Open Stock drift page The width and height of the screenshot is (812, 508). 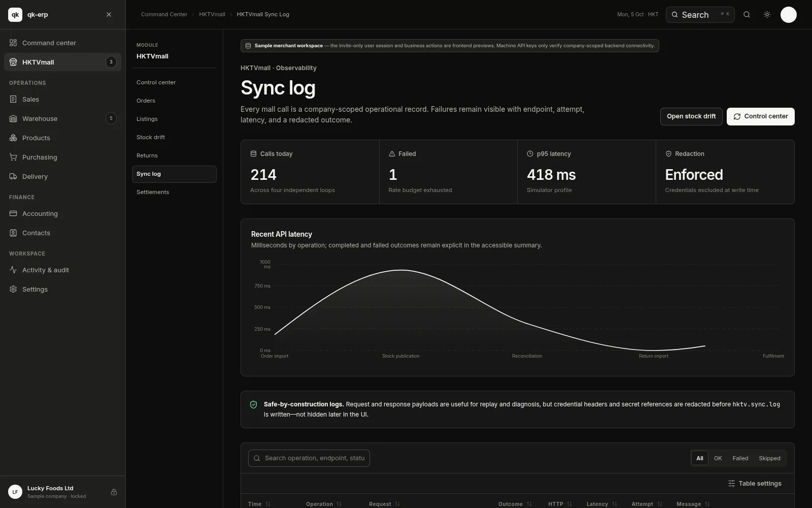tap(174, 137)
